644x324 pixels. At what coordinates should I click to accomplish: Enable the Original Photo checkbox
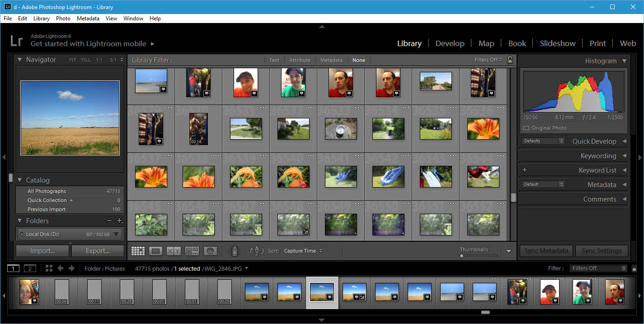coord(526,128)
